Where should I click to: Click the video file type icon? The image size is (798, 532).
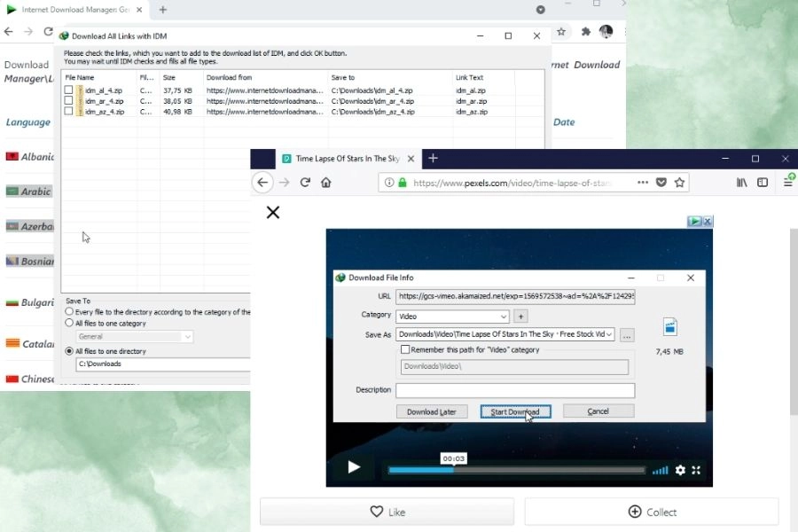pyautogui.click(x=669, y=327)
